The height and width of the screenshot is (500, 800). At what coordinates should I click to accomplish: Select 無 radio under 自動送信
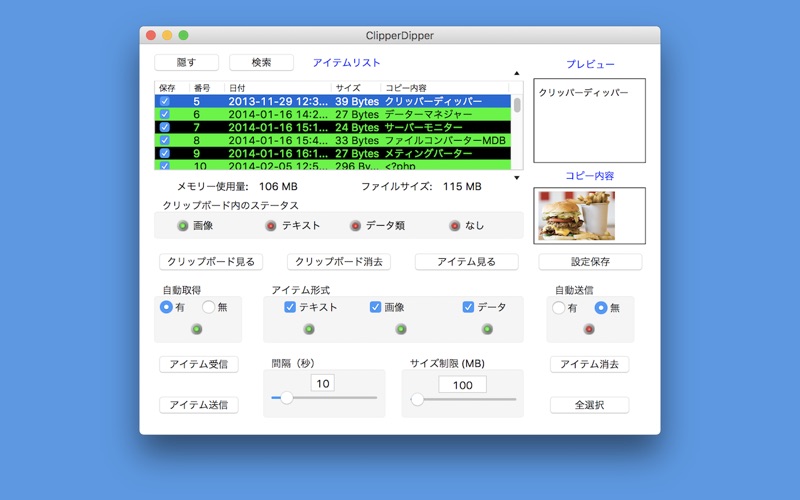(601, 308)
